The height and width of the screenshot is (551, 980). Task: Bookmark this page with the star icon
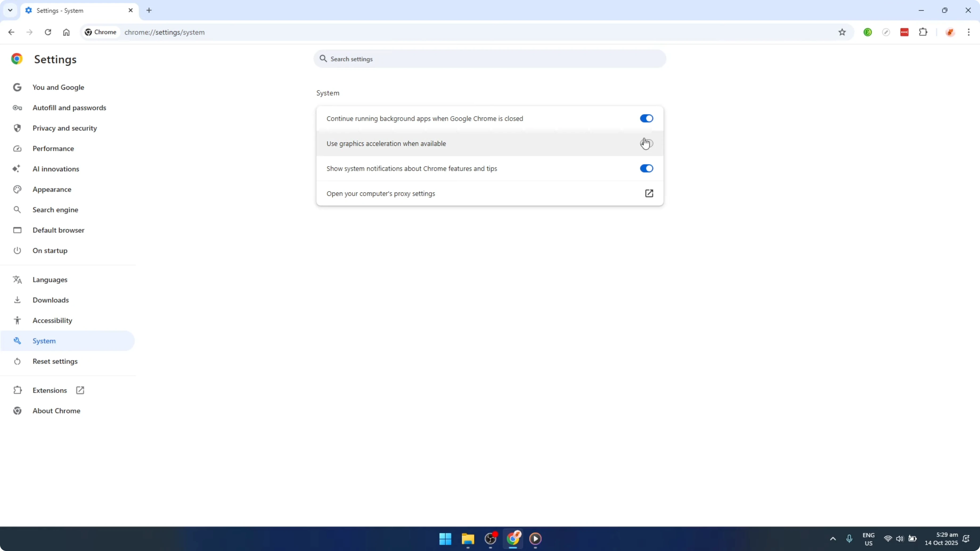(842, 32)
